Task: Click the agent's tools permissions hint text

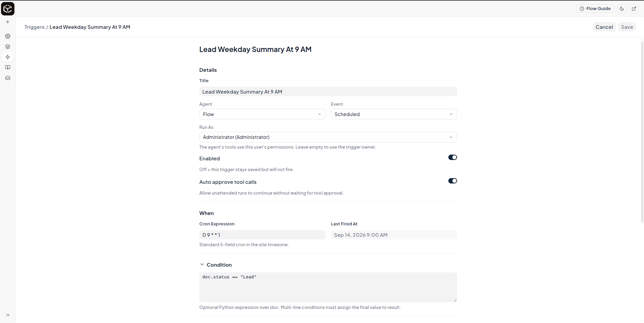Action: click(x=288, y=147)
